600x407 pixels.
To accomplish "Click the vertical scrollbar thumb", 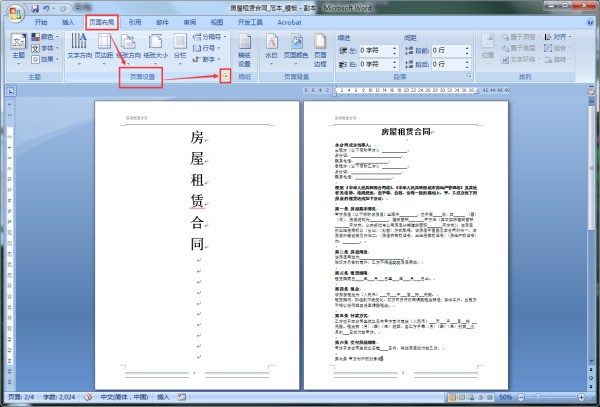I will [592, 168].
